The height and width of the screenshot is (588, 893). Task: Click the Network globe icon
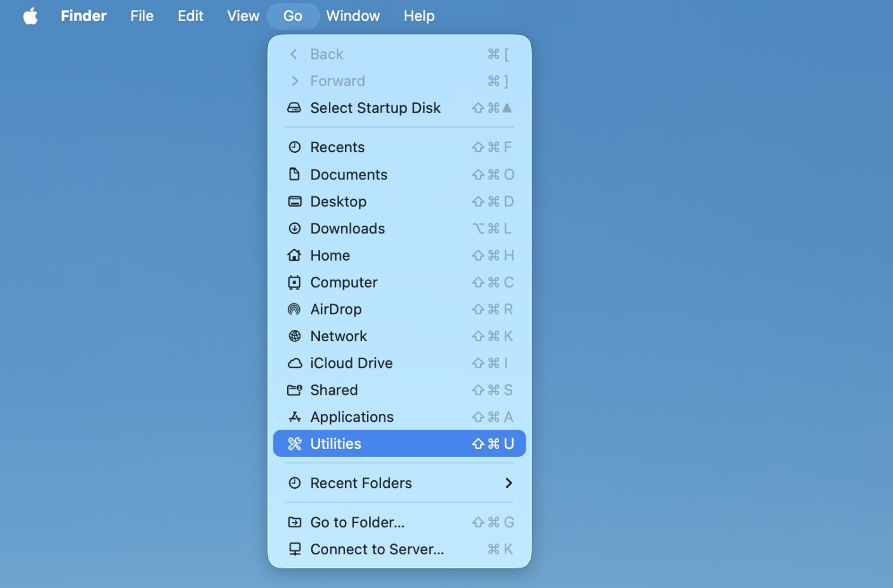pyautogui.click(x=294, y=336)
